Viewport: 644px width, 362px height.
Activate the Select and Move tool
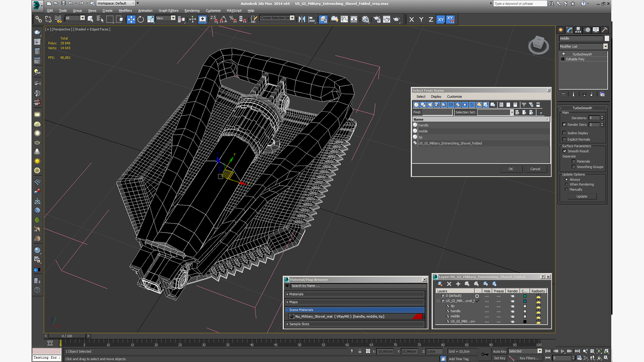(x=131, y=19)
